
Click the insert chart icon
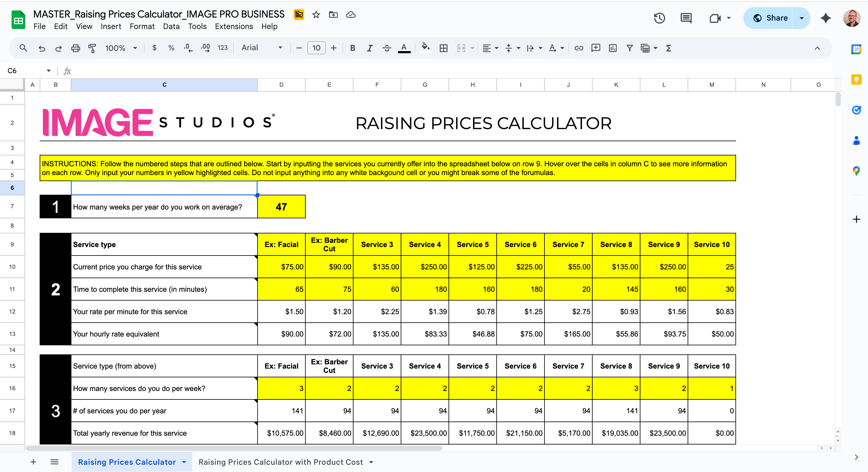click(x=613, y=48)
